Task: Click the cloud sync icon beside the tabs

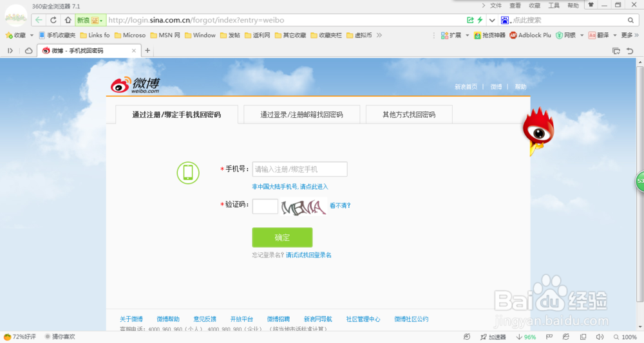Action: [x=29, y=50]
